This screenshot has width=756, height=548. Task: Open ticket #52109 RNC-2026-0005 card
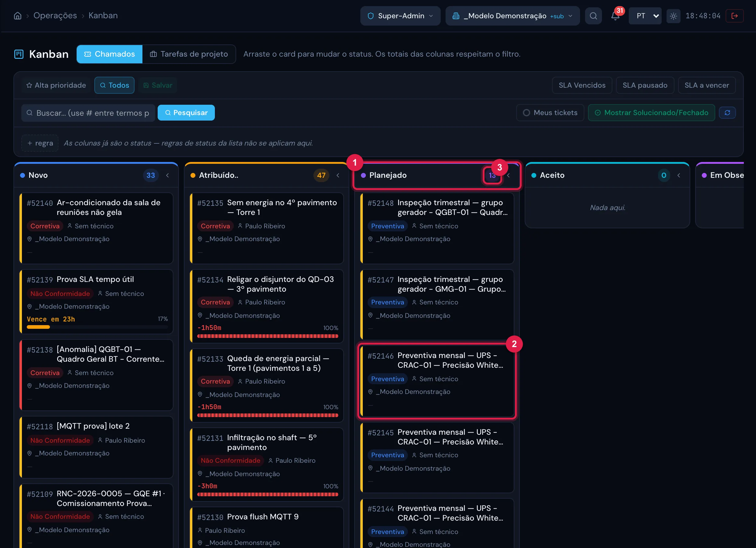96,516
